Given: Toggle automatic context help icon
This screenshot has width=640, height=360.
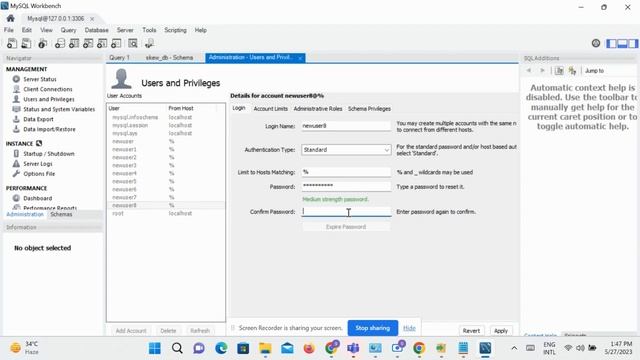Looking at the screenshot, I should pyautogui.click(x=572, y=71).
